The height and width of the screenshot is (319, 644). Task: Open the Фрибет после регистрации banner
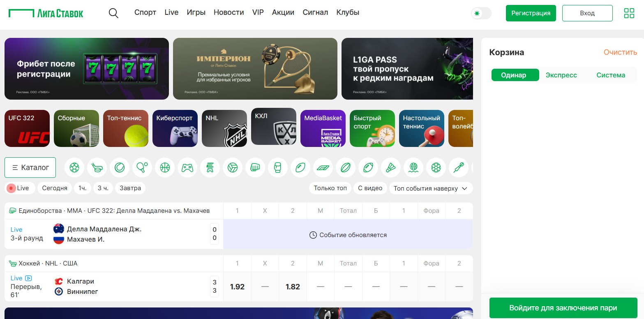[x=87, y=69]
